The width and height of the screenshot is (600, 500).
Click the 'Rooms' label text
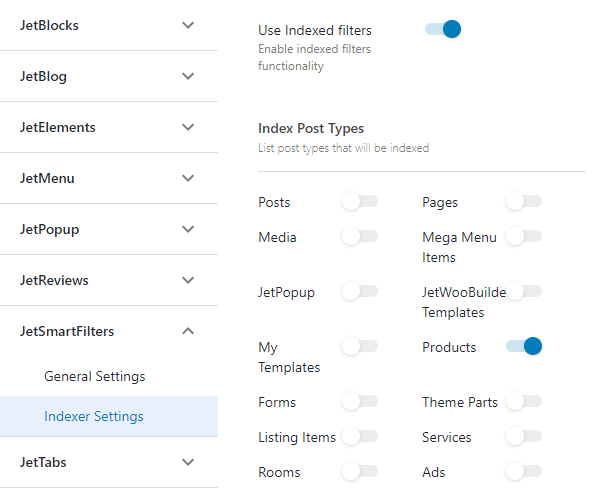point(279,472)
